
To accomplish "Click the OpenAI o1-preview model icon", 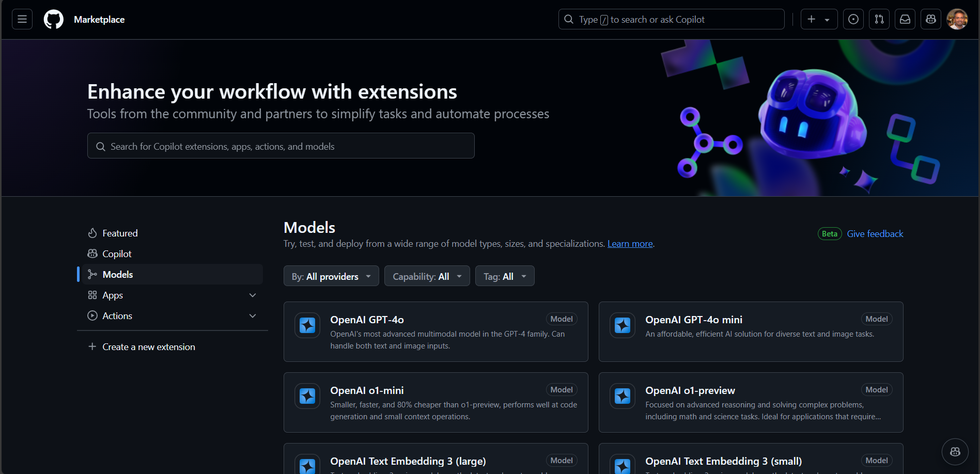I will (623, 396).
